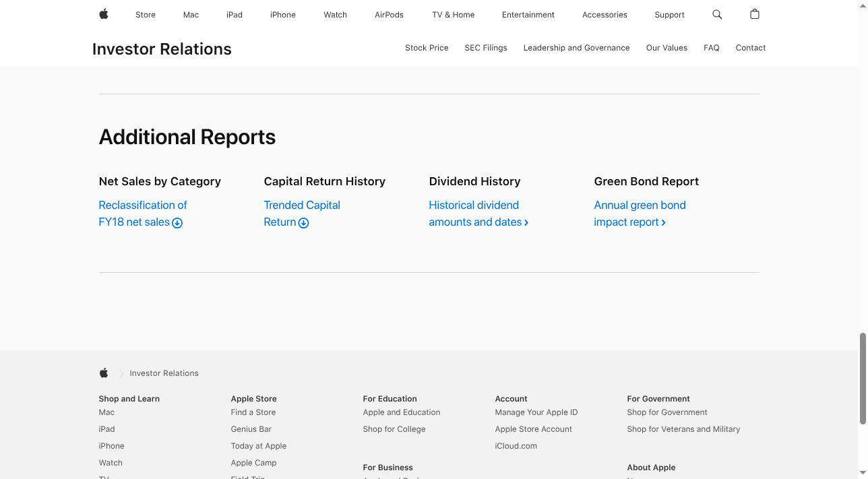
Task: Click the vertical page scrollbar thumb
Action: tap(863, 378)
